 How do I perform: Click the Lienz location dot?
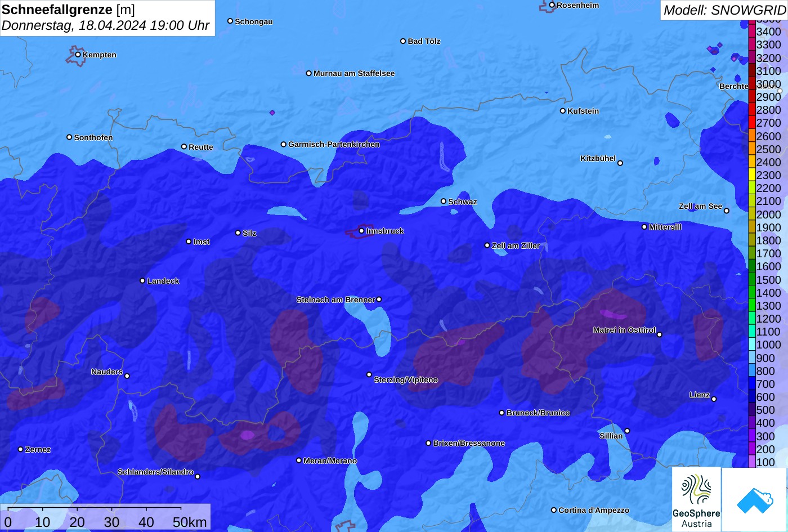(714, 399)
